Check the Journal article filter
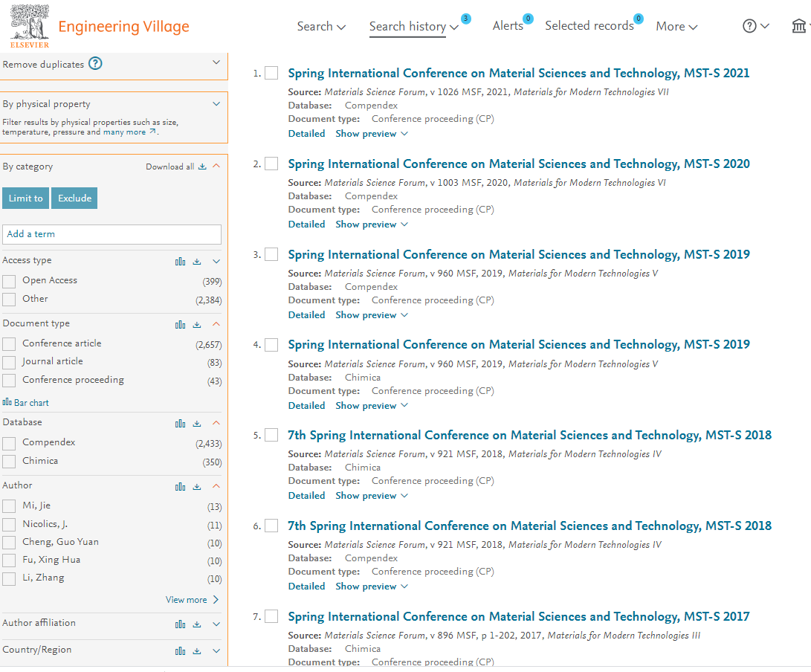 9,363
